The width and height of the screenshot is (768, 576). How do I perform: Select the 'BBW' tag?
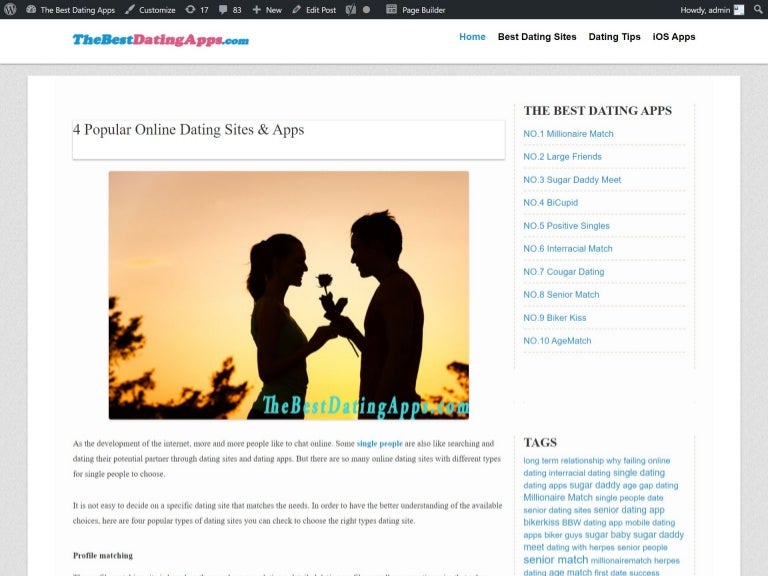(x=571, y=523)
